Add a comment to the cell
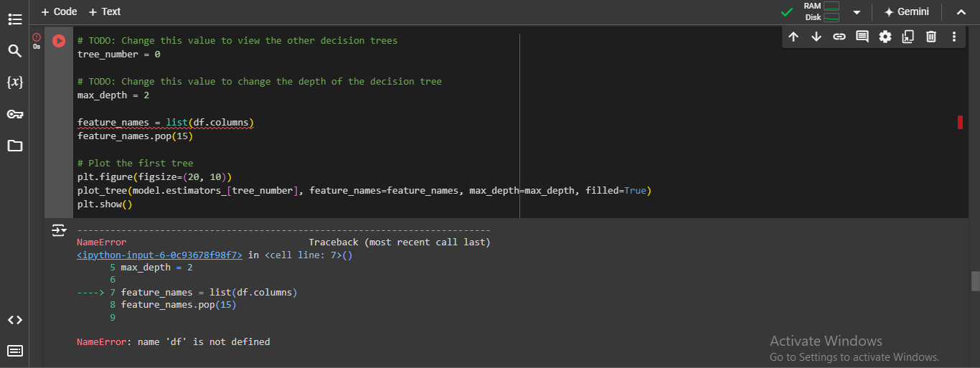The image size is (980, 368). 862,37
